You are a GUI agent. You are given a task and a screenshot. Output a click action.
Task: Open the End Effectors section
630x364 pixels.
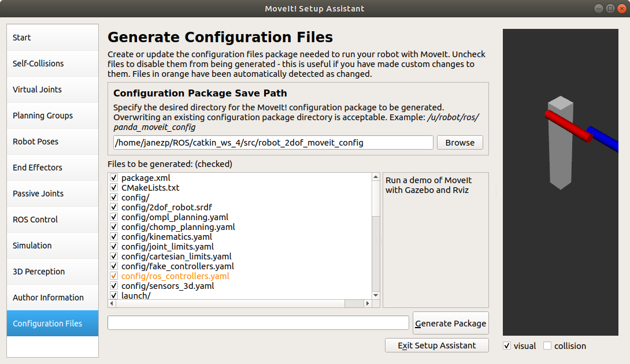pos(53,168)
